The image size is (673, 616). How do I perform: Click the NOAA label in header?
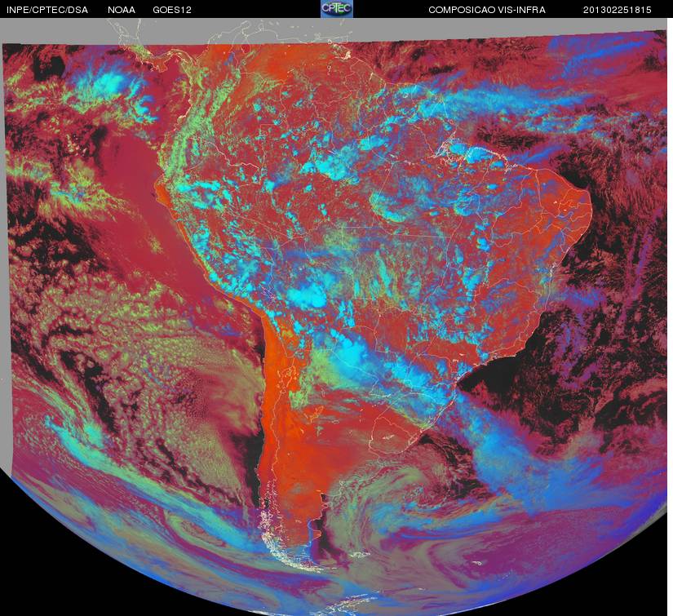tap(122, 10)
